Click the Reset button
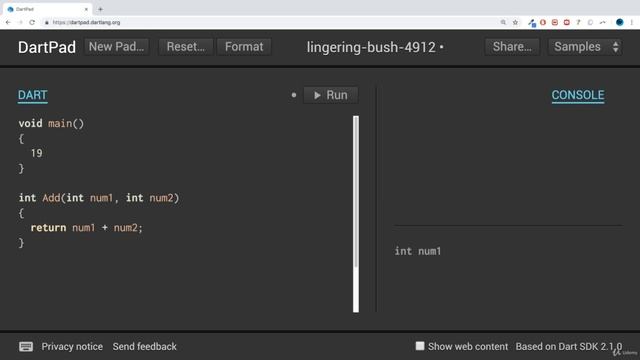Screen dimensions: 640x360 point(186,47)
